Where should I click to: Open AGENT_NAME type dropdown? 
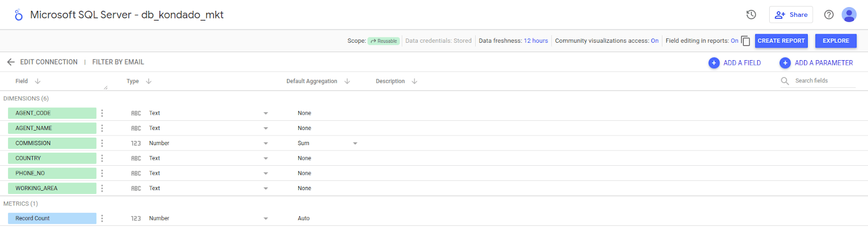pos(266,128)
